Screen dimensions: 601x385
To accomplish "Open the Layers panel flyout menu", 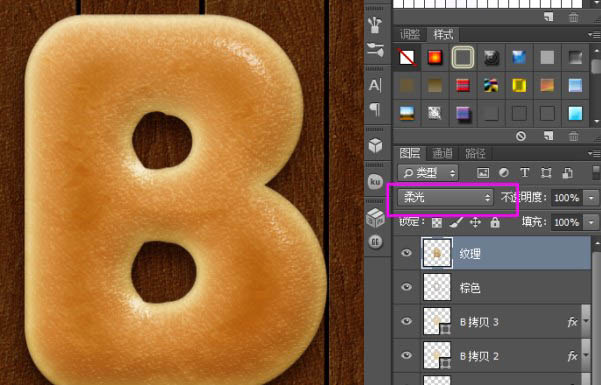I will pos(594,154).
